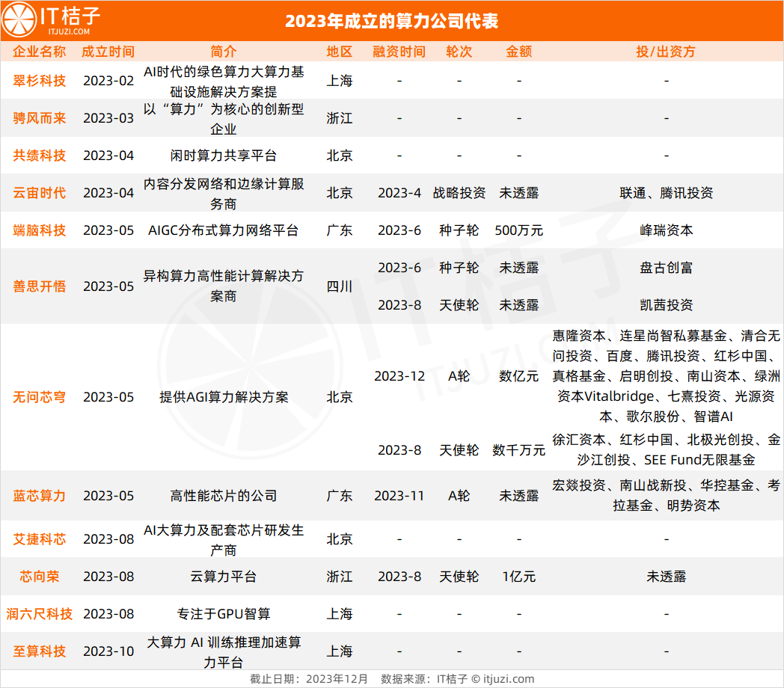Select the 共绩科技 company name
This screenshot has height=688, width=784.
pyautogui.click(x=39, y=156)
